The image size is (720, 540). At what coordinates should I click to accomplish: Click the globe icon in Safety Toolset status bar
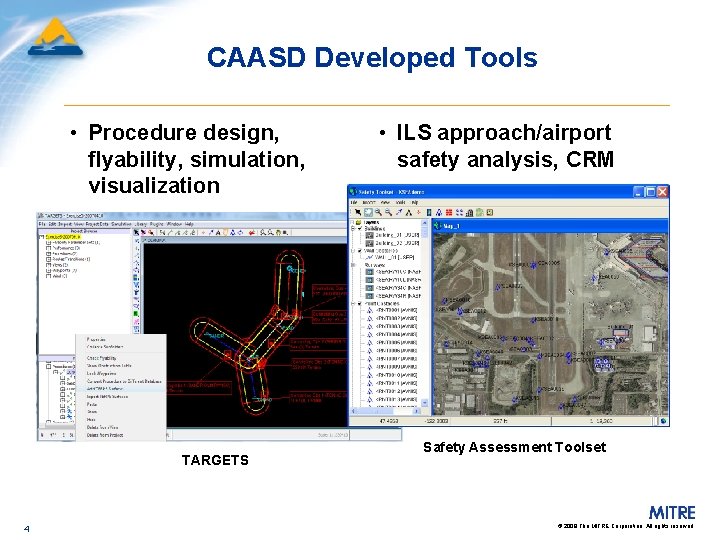coord(664,421)
